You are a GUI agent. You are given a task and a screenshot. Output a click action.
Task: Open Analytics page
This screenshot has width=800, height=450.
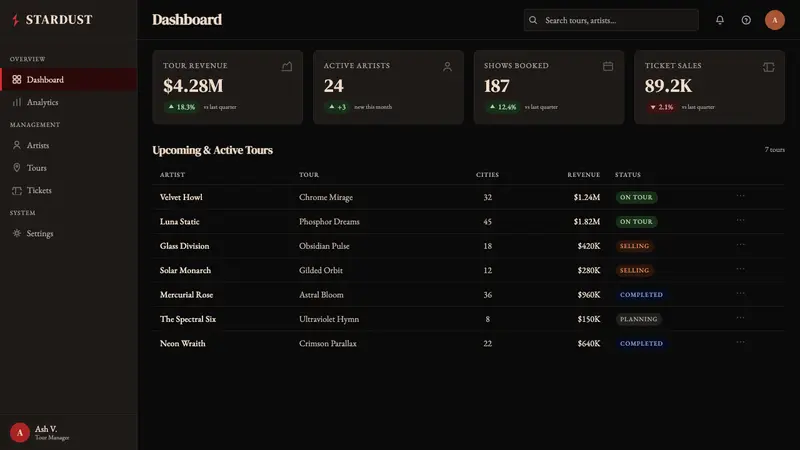click(68, 102)
